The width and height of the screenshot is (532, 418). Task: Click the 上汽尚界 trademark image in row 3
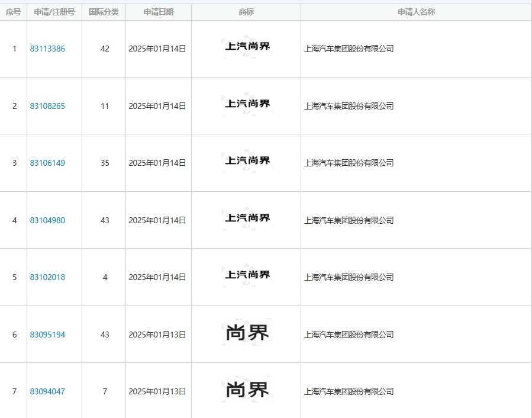coord(247,160)
